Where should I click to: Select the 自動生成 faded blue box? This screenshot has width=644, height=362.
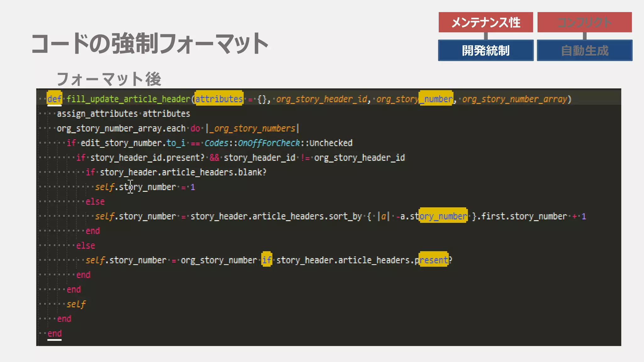tap(585, 50)
